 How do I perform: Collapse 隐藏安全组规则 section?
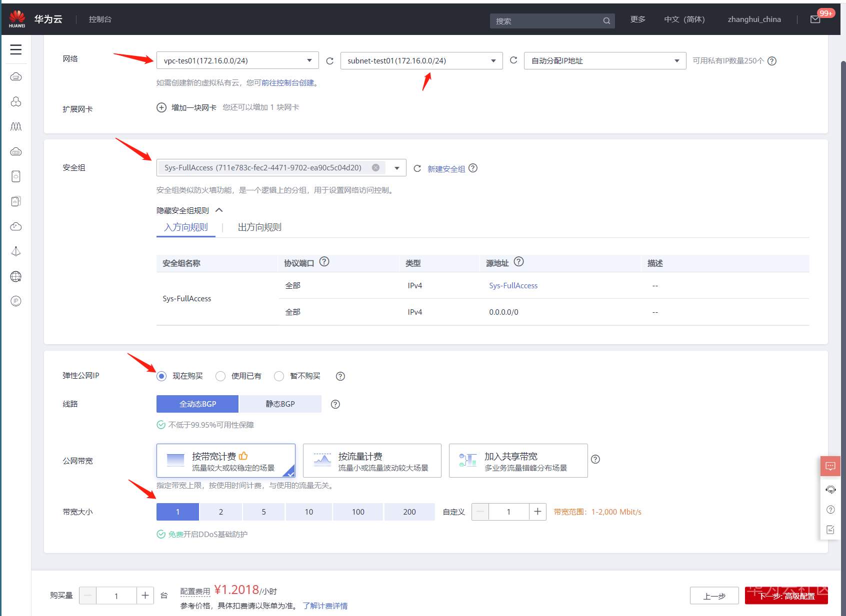(x=189, y=210)
